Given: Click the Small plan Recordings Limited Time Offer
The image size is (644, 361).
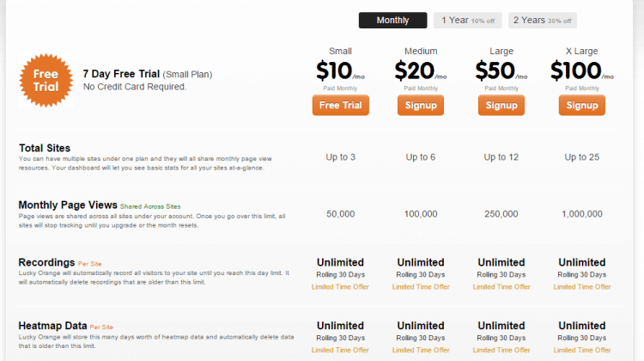Looking at the screenshot, I should click(x=340, y=287).
